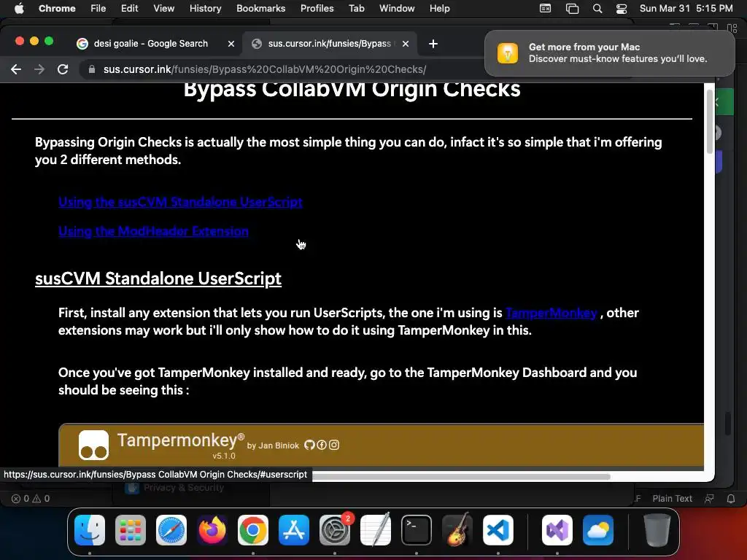This screenshot has width=747, height=560.
Task: Open the Trash from the Dock
Action: point(657,530)
